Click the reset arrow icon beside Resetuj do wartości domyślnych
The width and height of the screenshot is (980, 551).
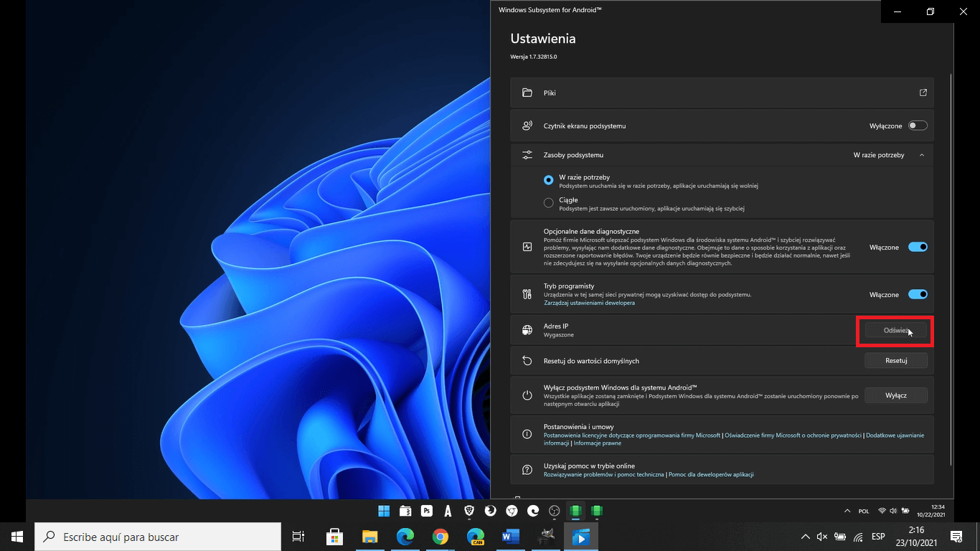pyautogui.click(x=527, y=361)
